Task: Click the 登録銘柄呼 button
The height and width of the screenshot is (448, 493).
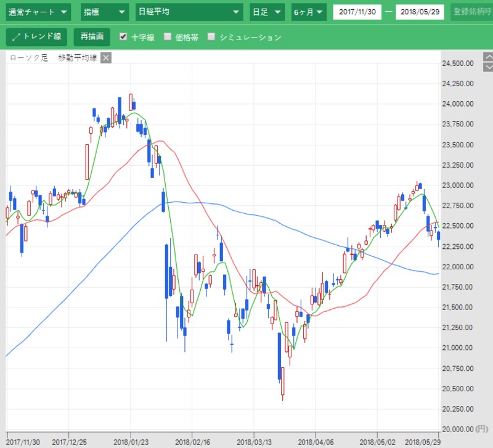Action: click(x=471, y=12)
